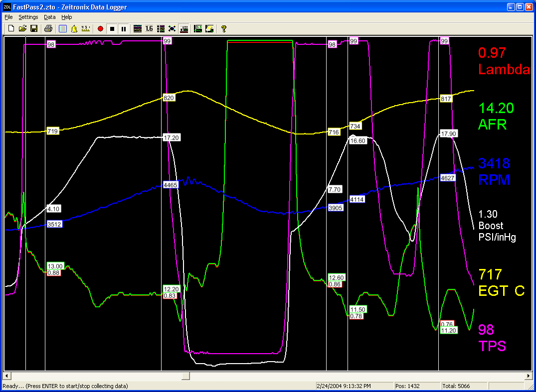Click the scrollbar left arrow
Viewport: 536px width, 392px height.
coord(6,376)
